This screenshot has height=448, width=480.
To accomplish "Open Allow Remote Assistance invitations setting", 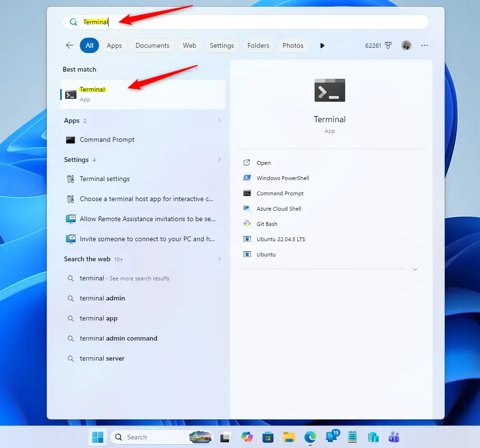I will 142,219.
